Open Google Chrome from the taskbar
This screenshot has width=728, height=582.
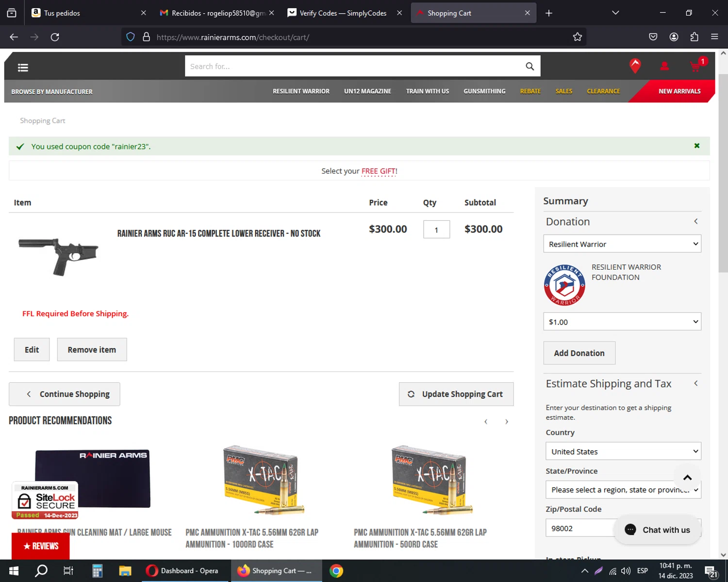click(336, 571)
